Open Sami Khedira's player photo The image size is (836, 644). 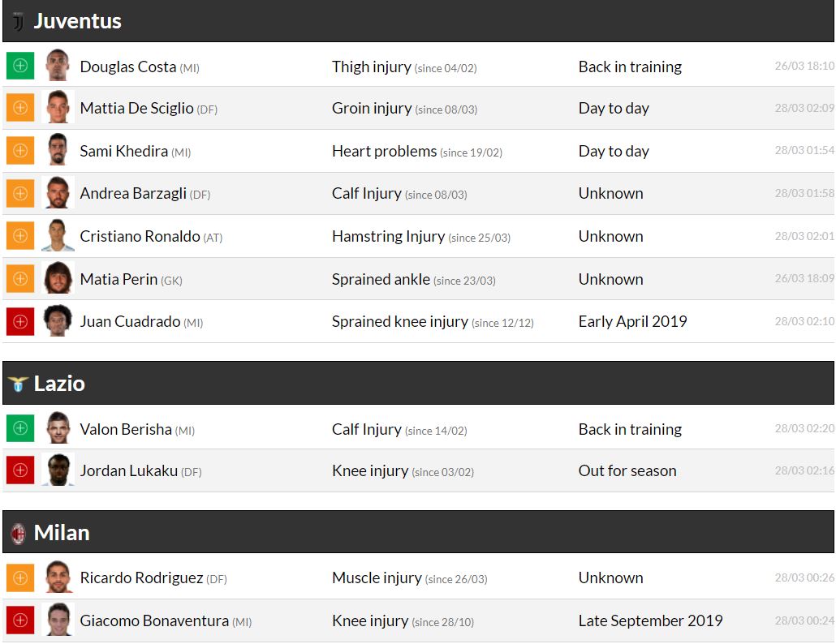[x=58, y=151]
